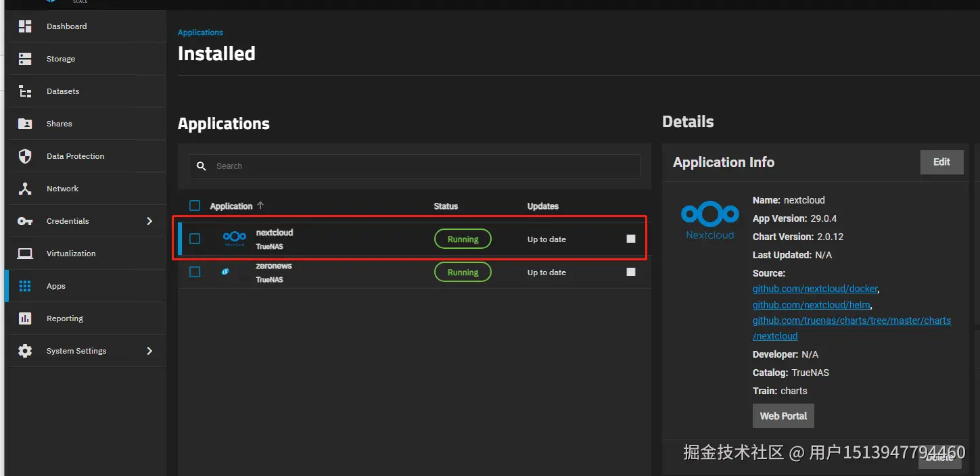Click the Network icon in sidebar
Screen dimensions: 980x476
(25, 189)
